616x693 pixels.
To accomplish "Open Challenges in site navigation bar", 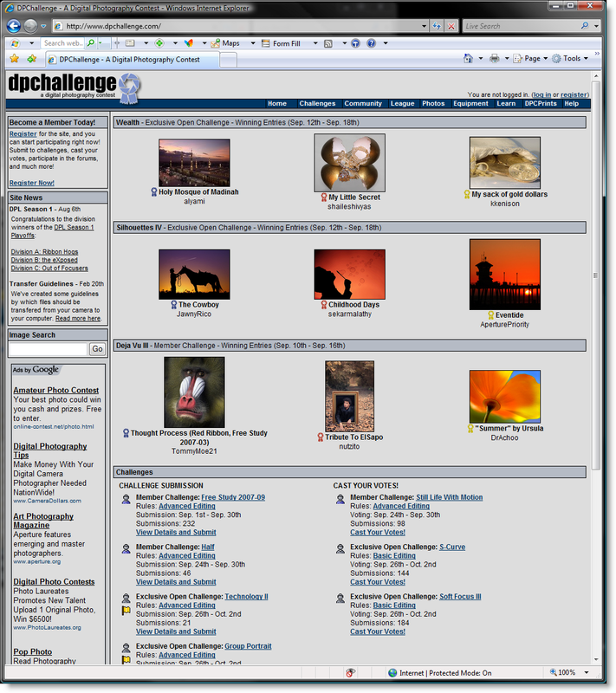I will [x=316, y=104].
